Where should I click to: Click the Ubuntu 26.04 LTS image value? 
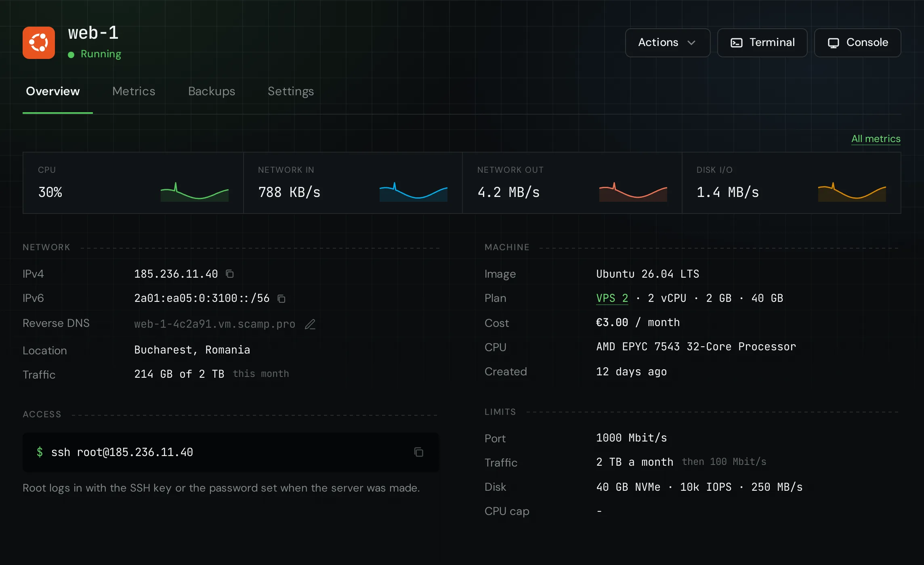[648, 274]
